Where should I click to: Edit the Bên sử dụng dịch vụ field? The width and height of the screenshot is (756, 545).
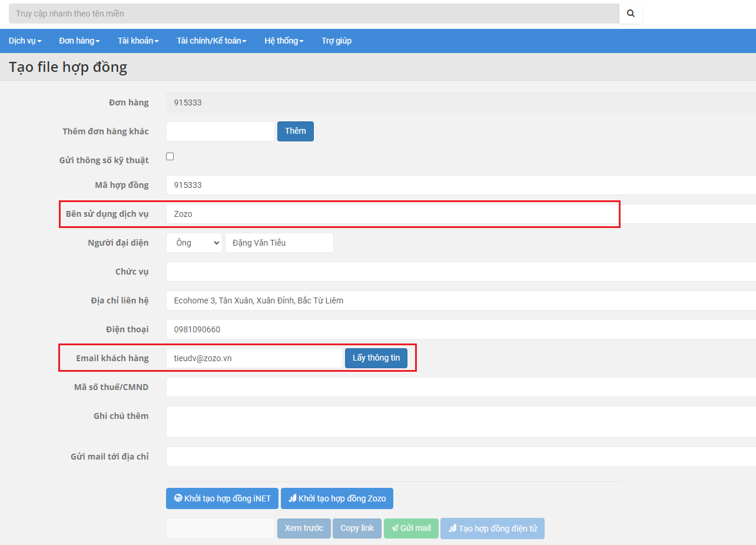(x=461, y=214)
